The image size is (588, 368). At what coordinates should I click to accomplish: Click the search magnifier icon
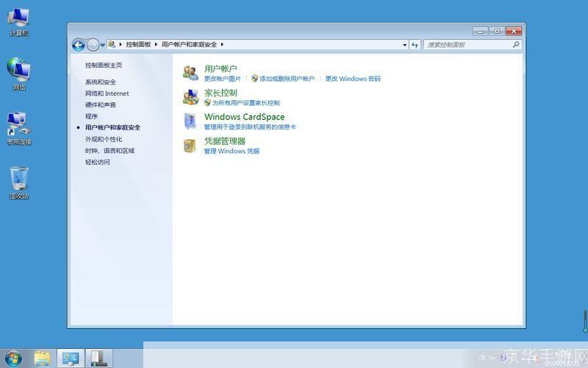pos(516,44)
